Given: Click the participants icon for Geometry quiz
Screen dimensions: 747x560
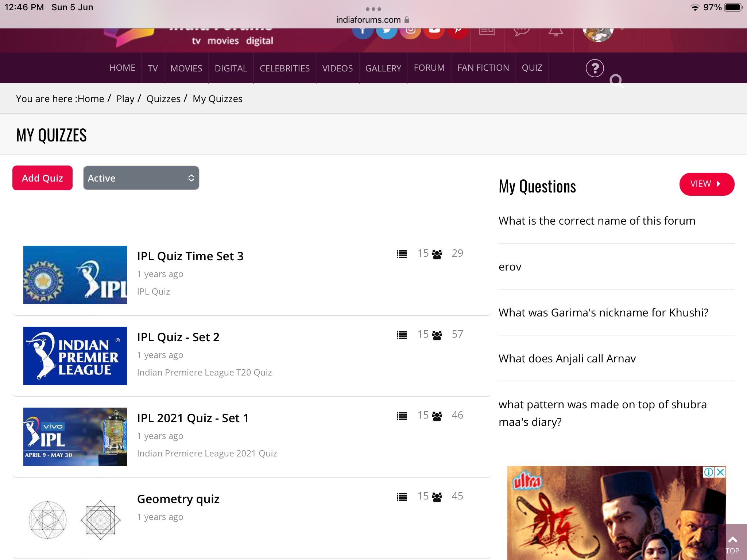Looking at the screenshot, I should (437, 497).
